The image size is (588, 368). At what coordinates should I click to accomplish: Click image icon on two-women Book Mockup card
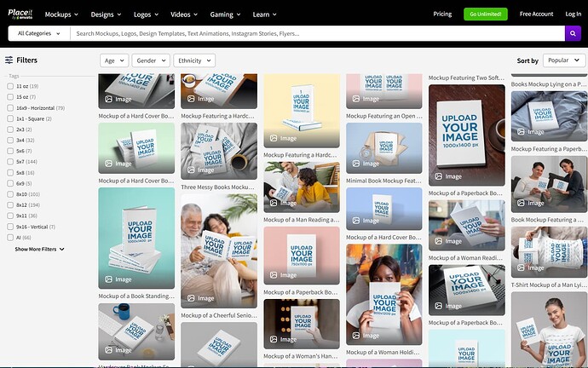(x=521, y=203)
